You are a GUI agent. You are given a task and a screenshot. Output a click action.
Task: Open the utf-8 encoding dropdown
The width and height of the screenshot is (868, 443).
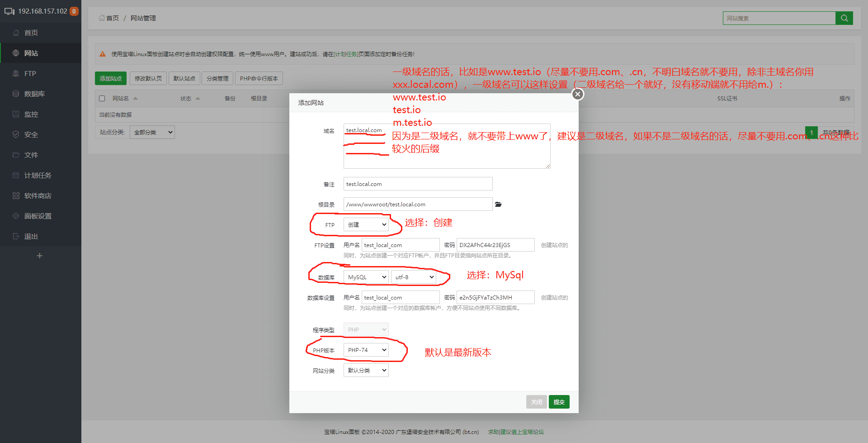pos(414,277)
